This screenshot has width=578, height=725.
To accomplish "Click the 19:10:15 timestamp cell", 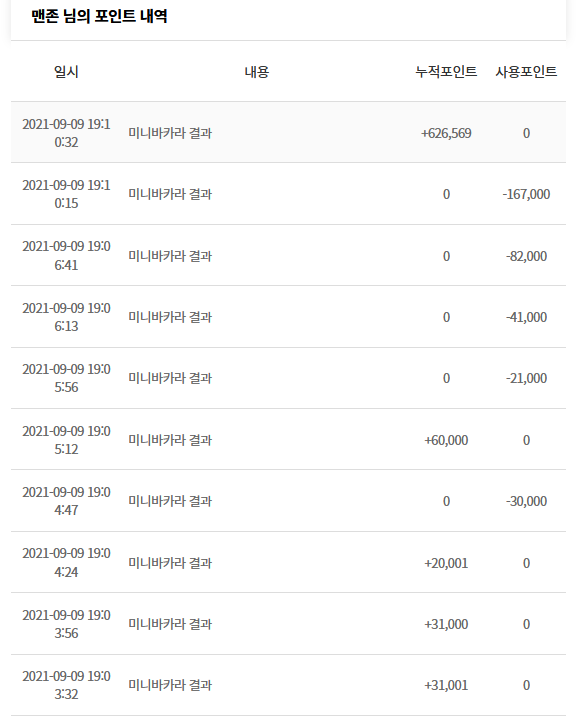I will click(x=66, y=194).
